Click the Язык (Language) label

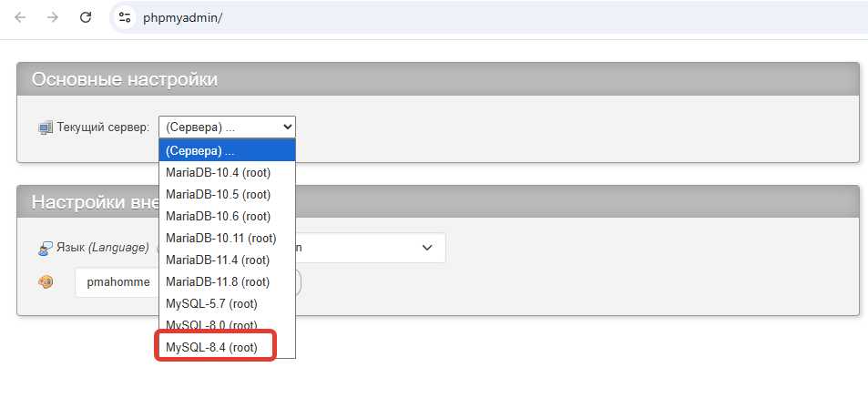click(102, 248)
